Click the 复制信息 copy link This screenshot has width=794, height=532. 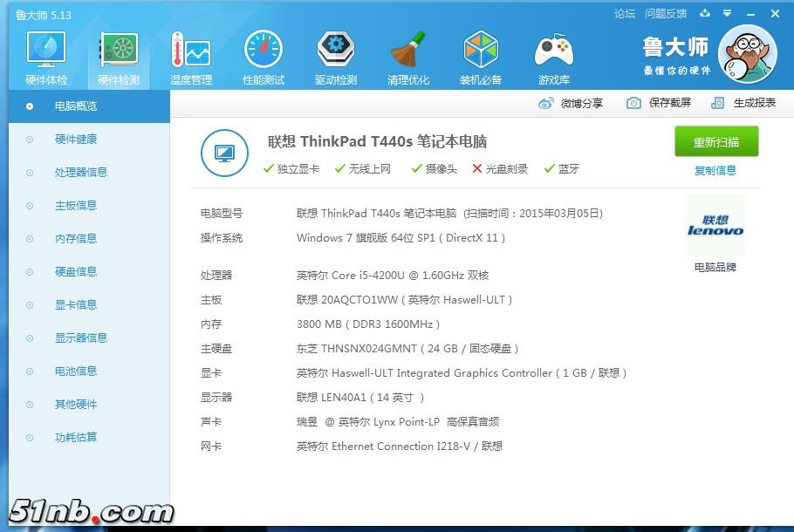point(717,171)
